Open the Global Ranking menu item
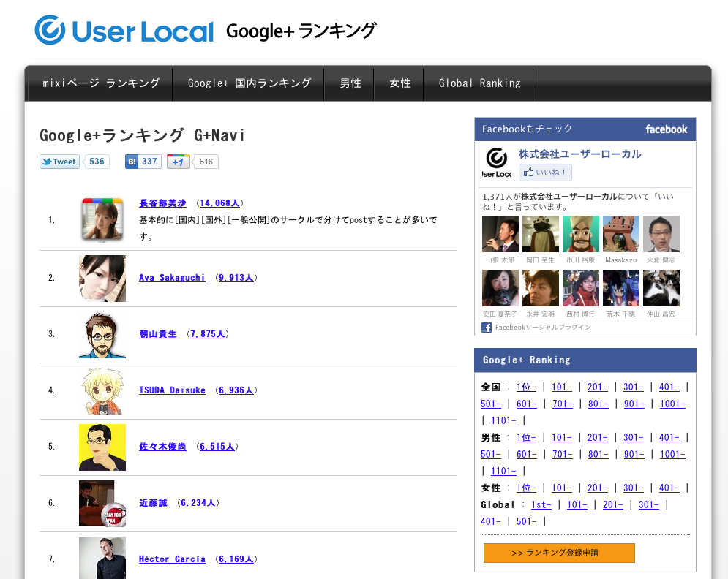The width and height of the screenshot is (728, 579). coord(479,83)
